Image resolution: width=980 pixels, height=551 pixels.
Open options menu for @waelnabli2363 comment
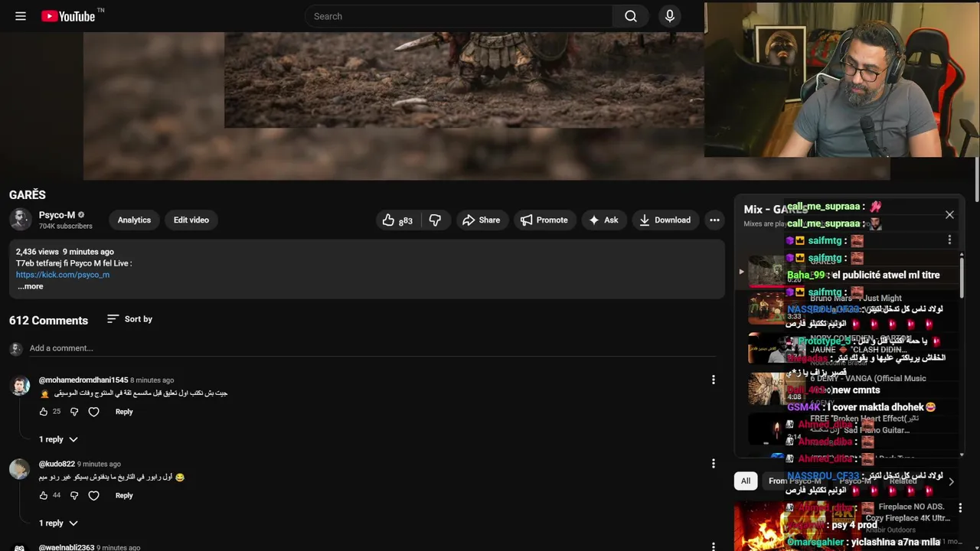(x=714, y=546)
